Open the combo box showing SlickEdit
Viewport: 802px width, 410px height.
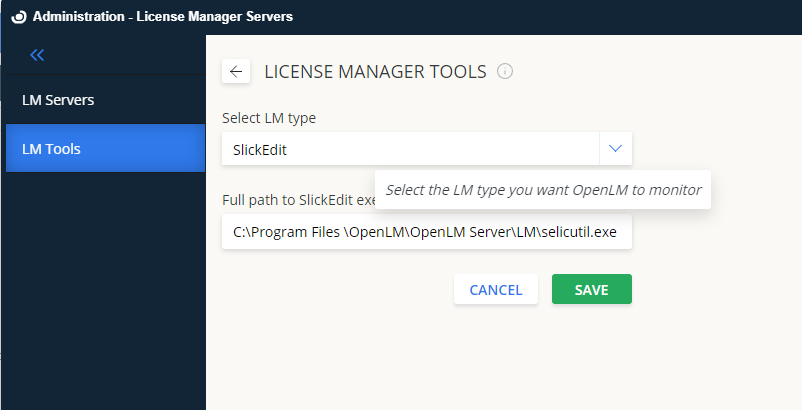410,149
